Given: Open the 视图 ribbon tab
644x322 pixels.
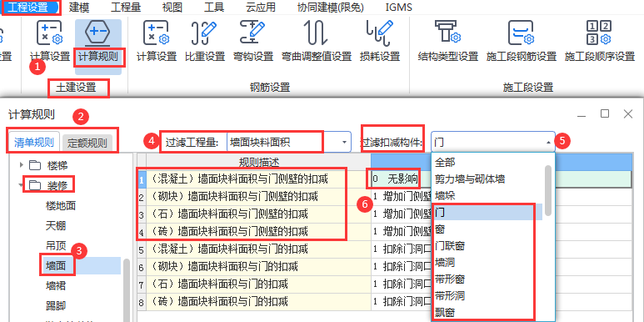Looking at the screenshot, I should click(x=172, y=7).
